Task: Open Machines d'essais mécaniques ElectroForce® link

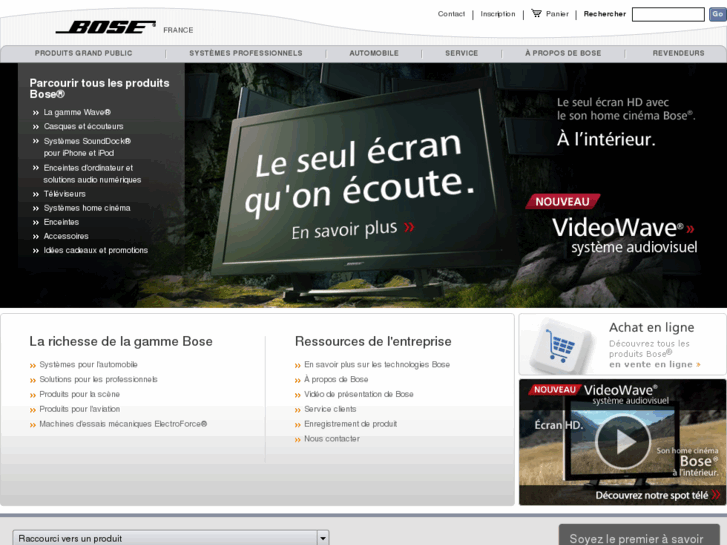Action: (x=123, y=424)
